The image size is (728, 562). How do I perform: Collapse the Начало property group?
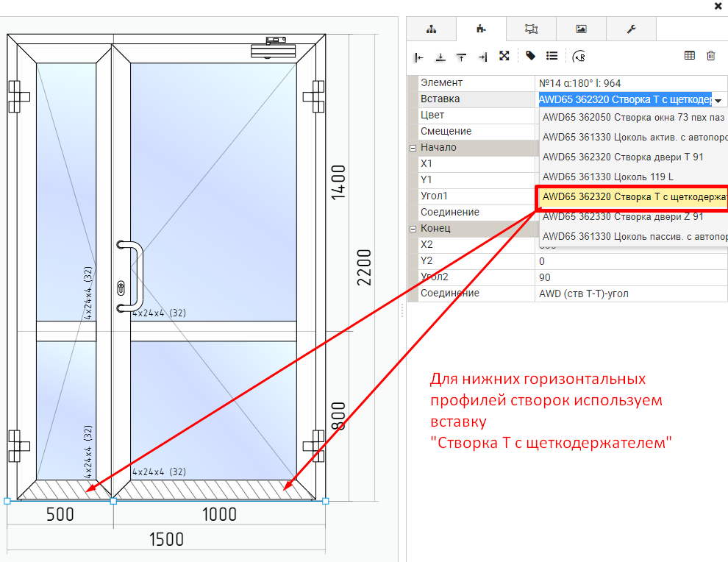[413, 148]
